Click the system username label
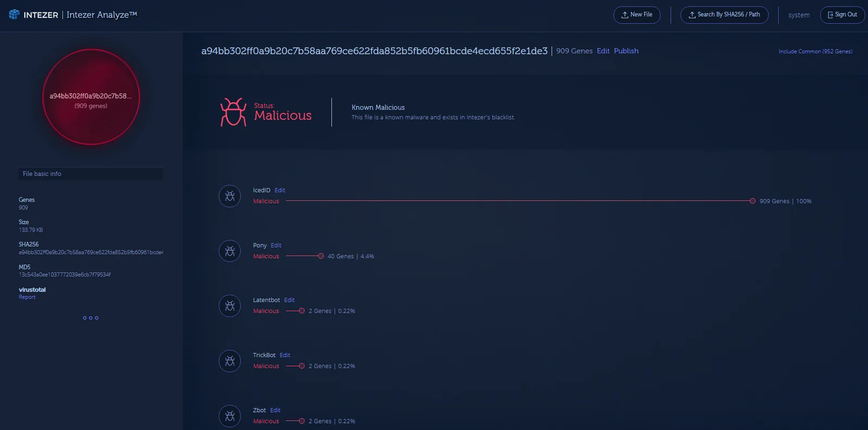 [799, 15]
